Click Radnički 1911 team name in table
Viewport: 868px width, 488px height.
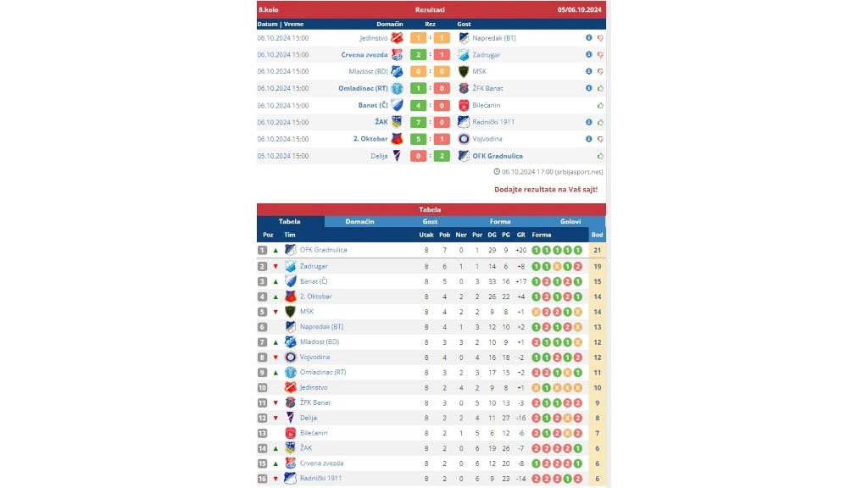pos(320,478)
